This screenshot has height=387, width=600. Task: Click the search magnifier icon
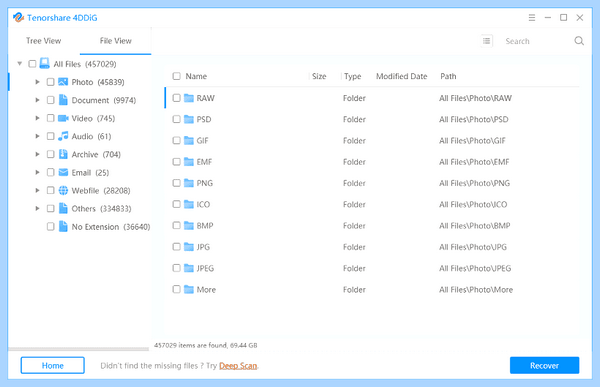[x=579, y=41]
